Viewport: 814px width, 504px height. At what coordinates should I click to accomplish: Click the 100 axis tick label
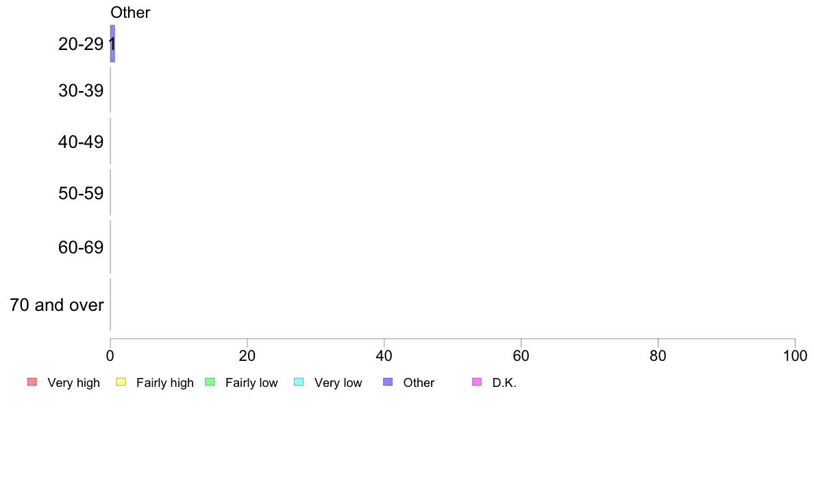[x=795, y=355]
